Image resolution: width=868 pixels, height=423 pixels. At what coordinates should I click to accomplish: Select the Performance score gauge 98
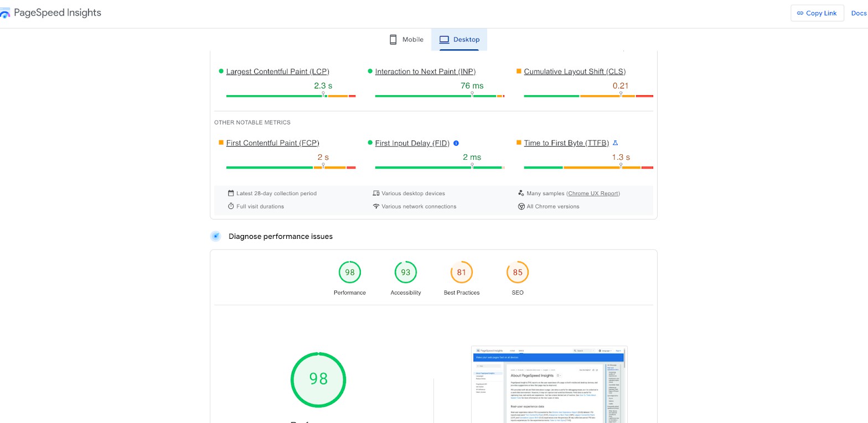pos(350,272)
